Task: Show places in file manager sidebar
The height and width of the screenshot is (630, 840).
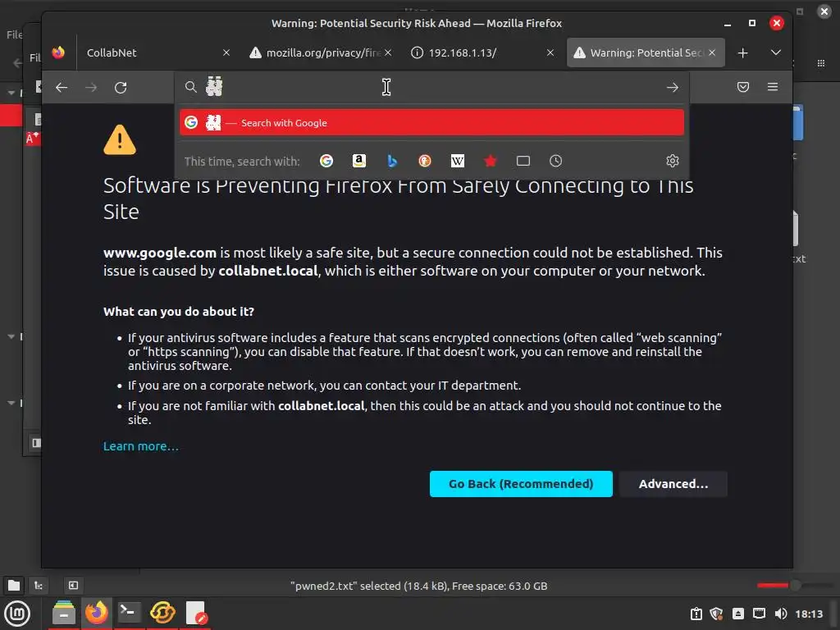Action: click(x=14, y=586)
